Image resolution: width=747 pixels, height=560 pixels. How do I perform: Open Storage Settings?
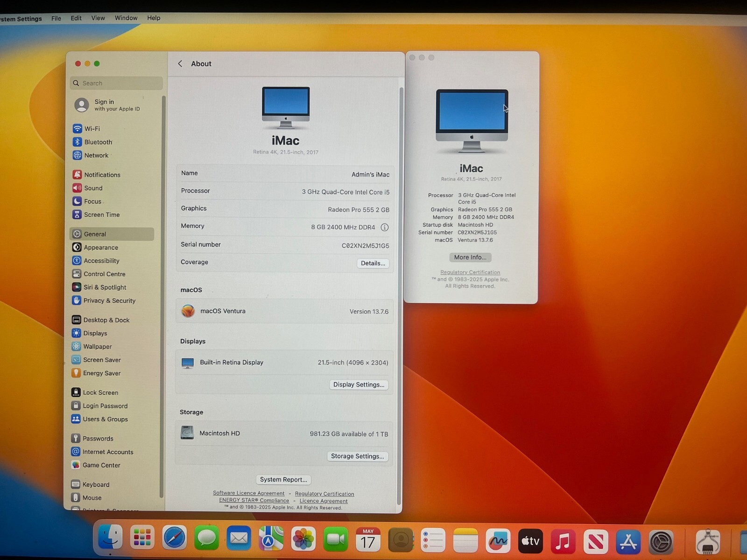[x=357, y=456]
